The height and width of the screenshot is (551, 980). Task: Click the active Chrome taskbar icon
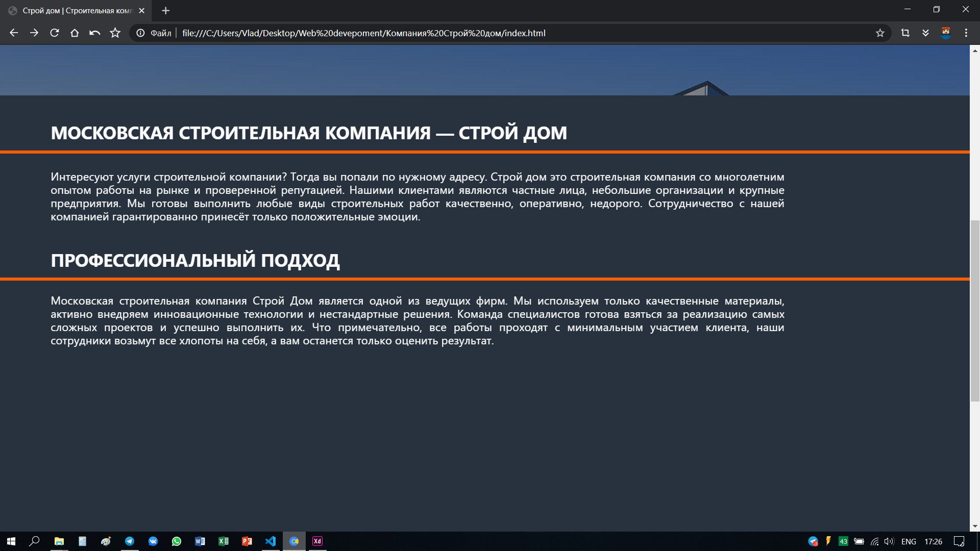(x=295, y=541)
